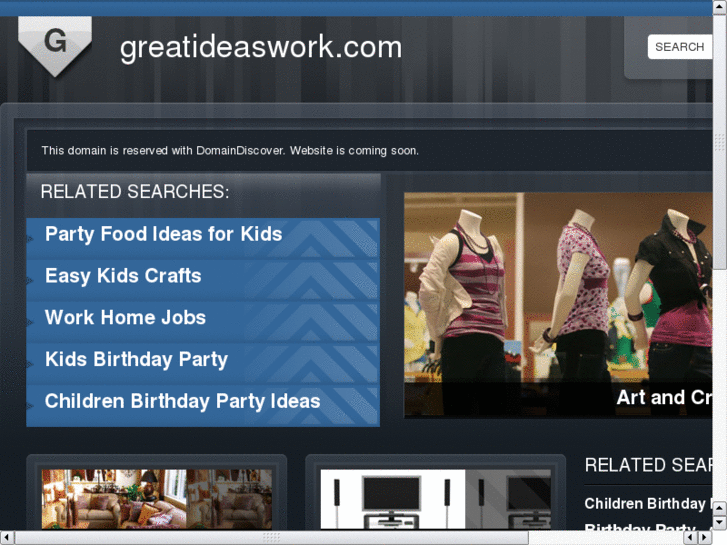Click the SEARCH button
This screenshot has height=545, width=727.
coord(679,46)
